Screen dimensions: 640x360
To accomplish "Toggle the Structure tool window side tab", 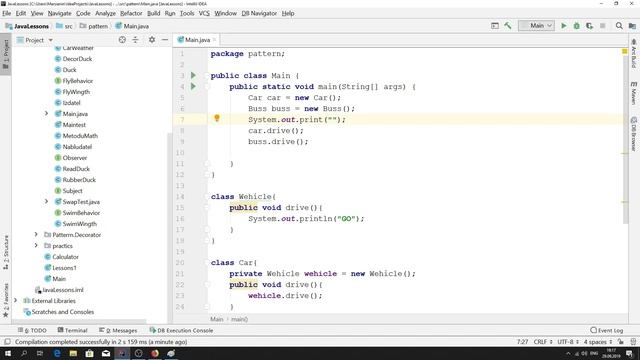I will [x=6, y=252].
